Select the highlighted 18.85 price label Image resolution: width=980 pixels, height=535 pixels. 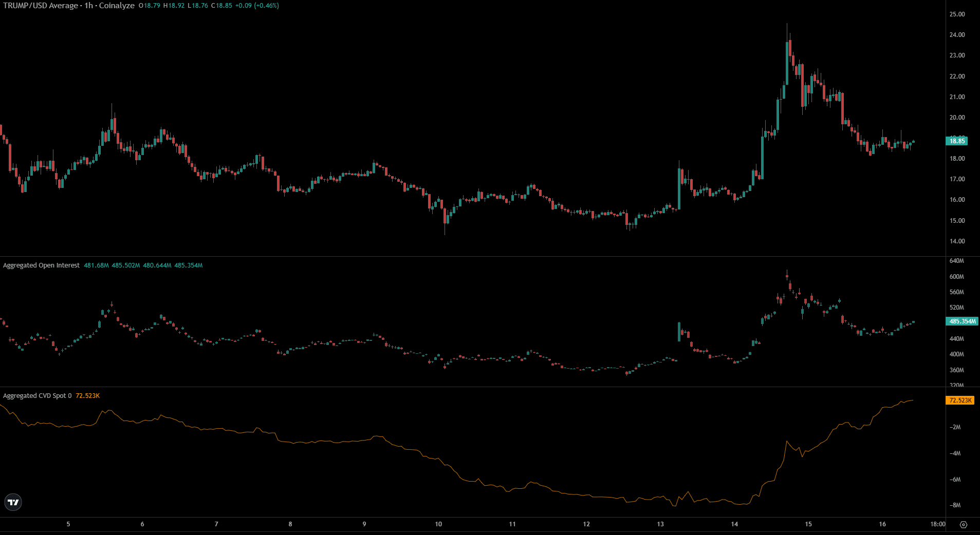click(x=957, y=140)
